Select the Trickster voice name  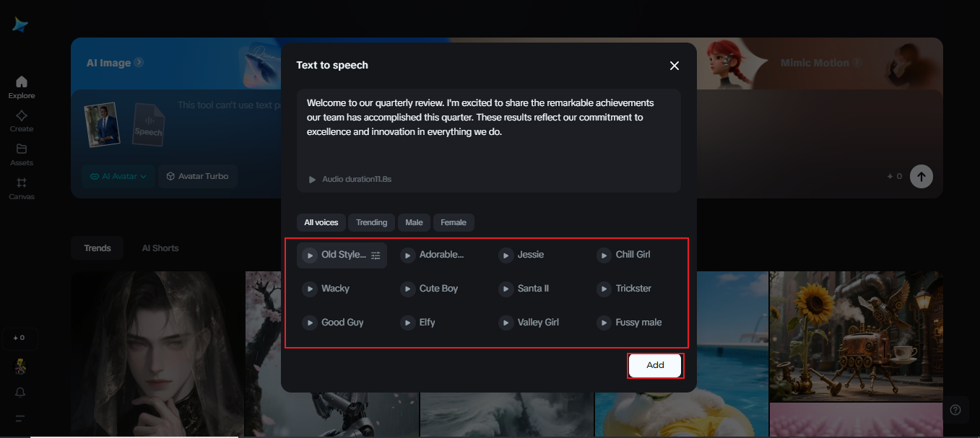tap(633, 289)
